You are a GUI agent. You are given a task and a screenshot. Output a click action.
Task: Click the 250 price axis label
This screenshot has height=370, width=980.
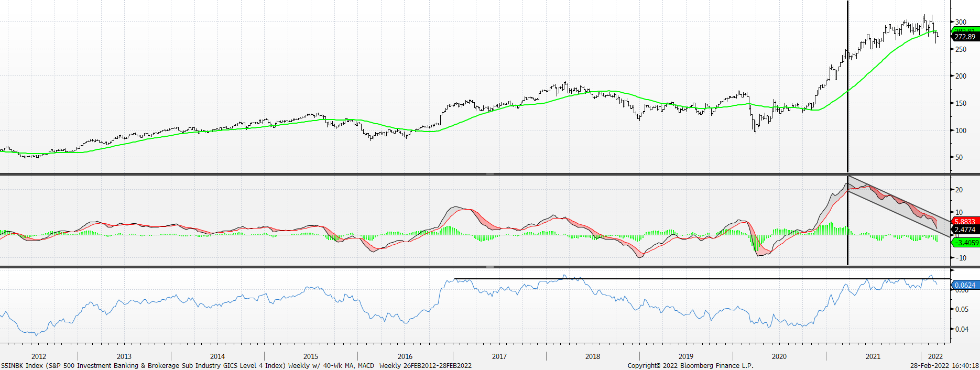tap(961, 49)
